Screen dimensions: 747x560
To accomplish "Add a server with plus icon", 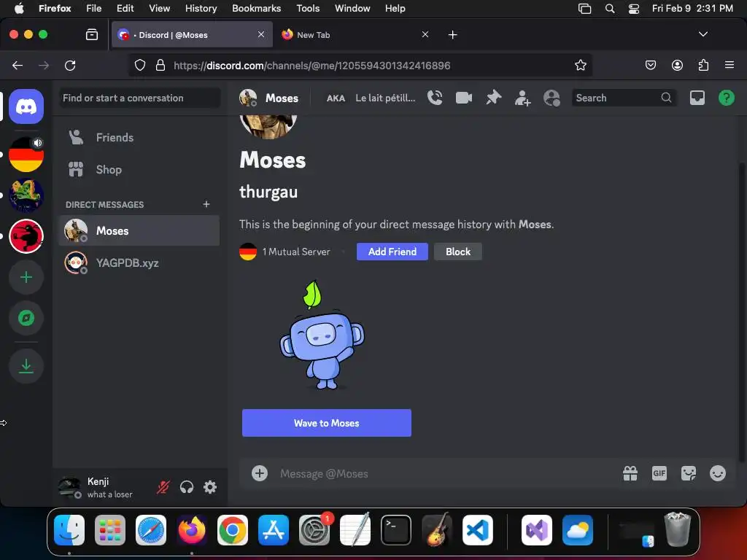I will point(26,277).
